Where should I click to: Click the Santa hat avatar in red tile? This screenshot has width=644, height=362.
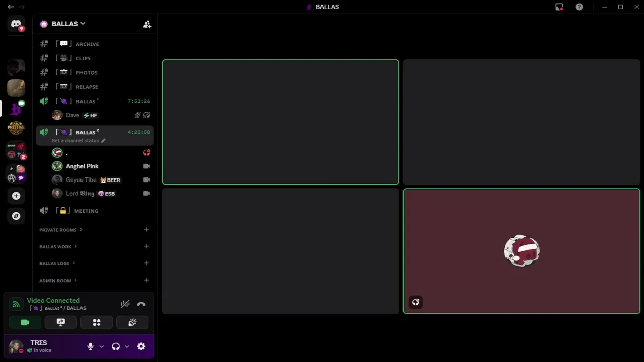click(x=522, y=250)
